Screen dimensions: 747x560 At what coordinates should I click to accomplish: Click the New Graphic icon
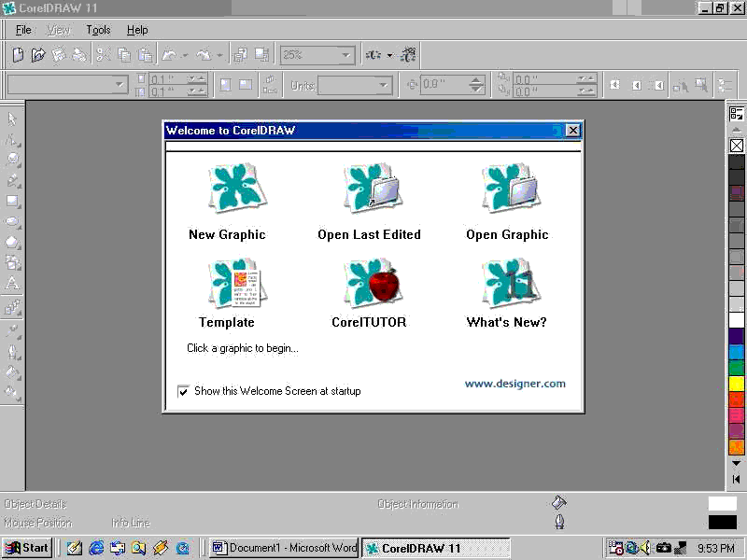[237, 189]
